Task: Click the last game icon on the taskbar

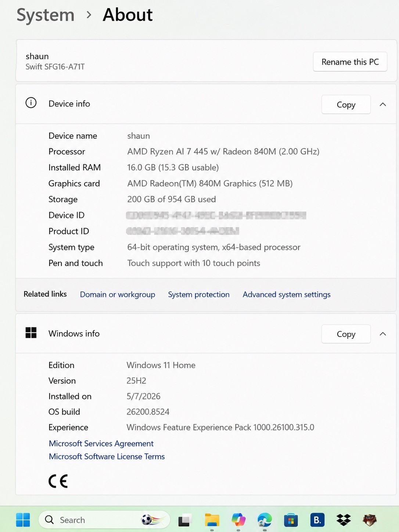Action: pyautogui.click(x=370, y=520)
